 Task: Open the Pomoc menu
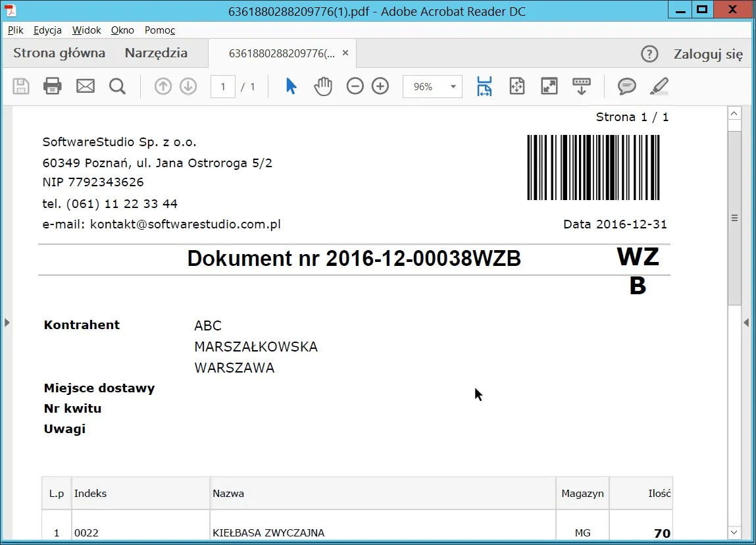pos(160,30)
